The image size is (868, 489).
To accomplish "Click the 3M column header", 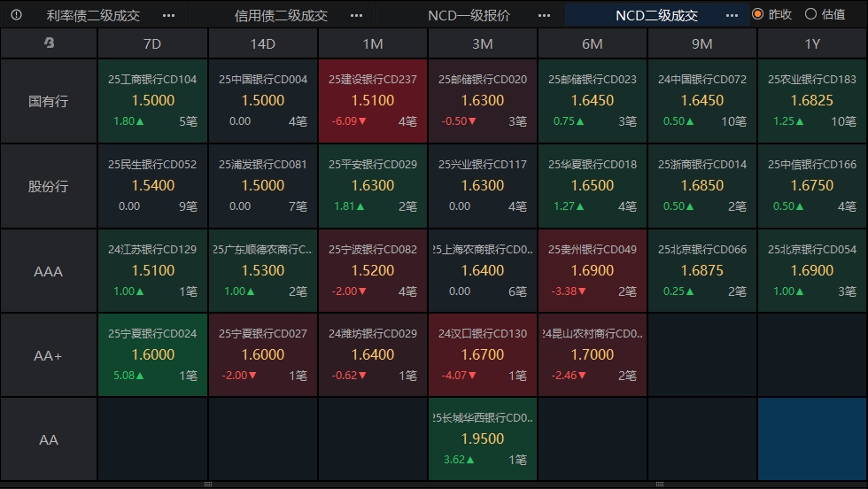I will [482, 43].
